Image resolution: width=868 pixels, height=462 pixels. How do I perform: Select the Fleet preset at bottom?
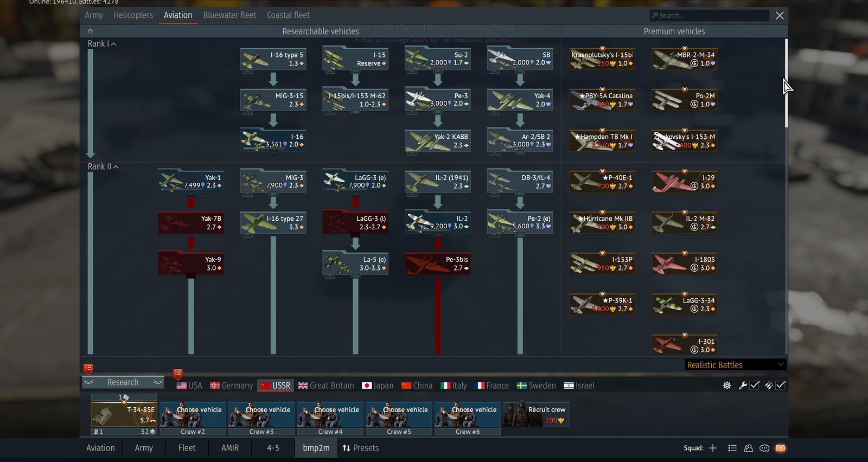coord(187,448)
